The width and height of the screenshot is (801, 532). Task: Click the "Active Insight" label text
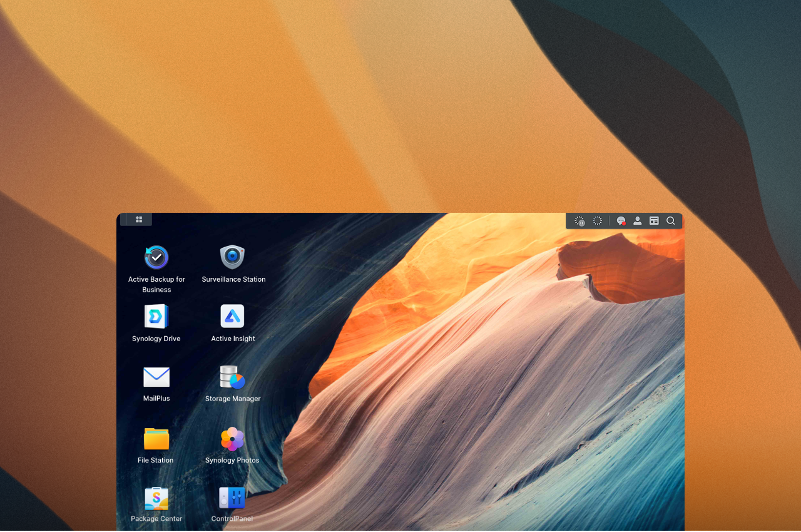click(x=233, y=339)
